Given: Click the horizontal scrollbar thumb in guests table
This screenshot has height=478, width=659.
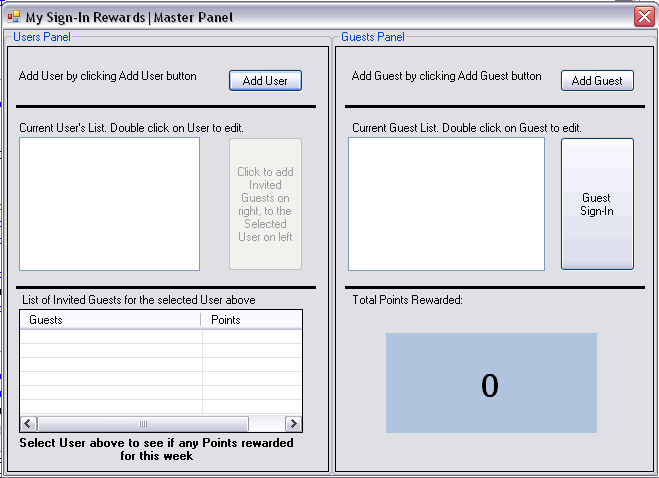Looking at the screenshot, I should pyautogui.click(x=143, y=423).
